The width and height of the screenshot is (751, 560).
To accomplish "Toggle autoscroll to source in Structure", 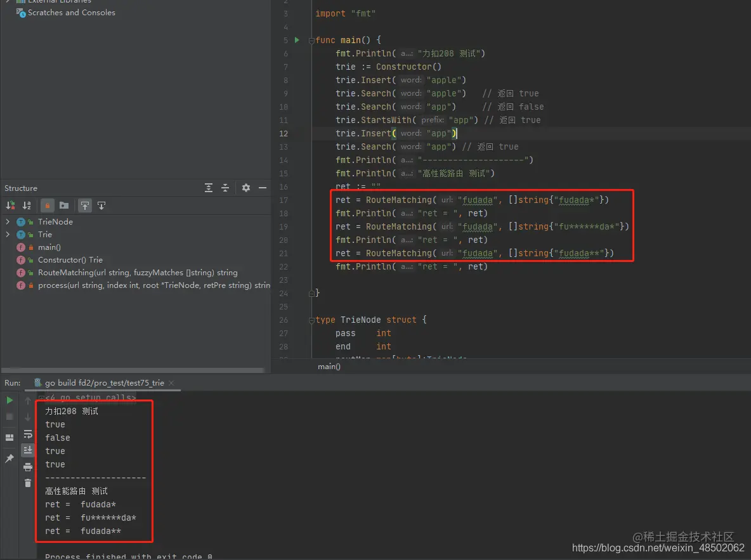I will (85, 205).
